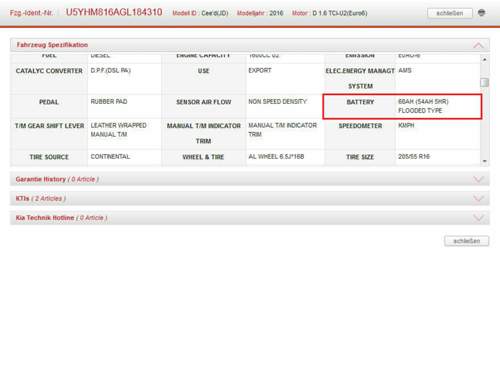Click the specification table scroll-down arrow
Screen dimensions: 500x382
(x=485, y=161)
